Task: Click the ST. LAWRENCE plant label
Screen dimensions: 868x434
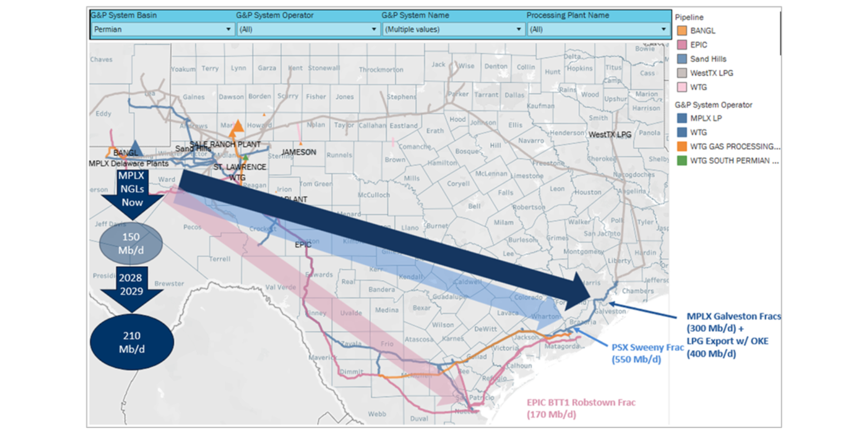Action: [240, 167]
